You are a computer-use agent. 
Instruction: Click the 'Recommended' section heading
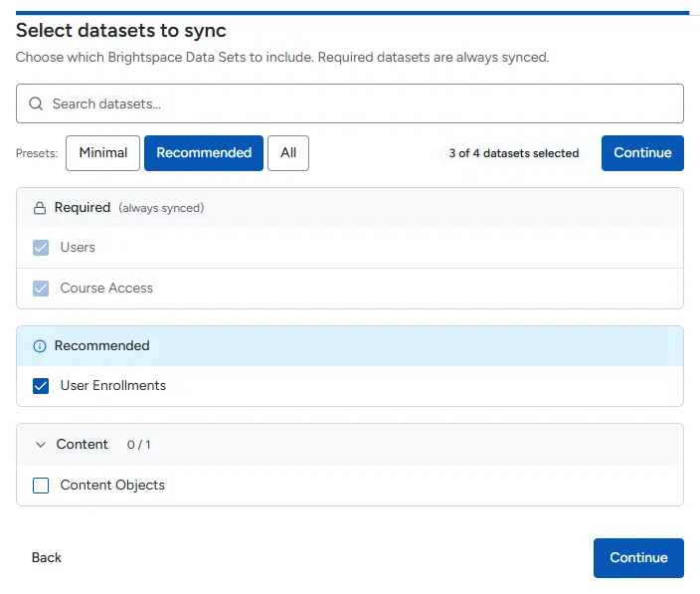pos(101,345)
